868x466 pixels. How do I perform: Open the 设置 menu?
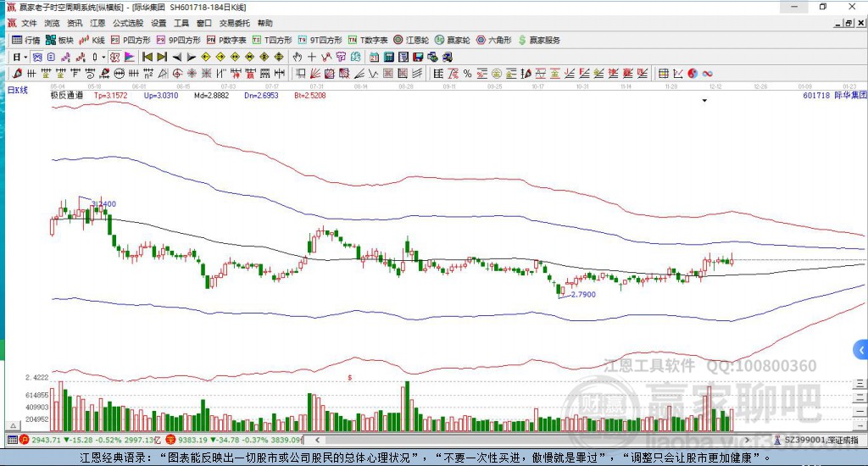coord(159,23)
